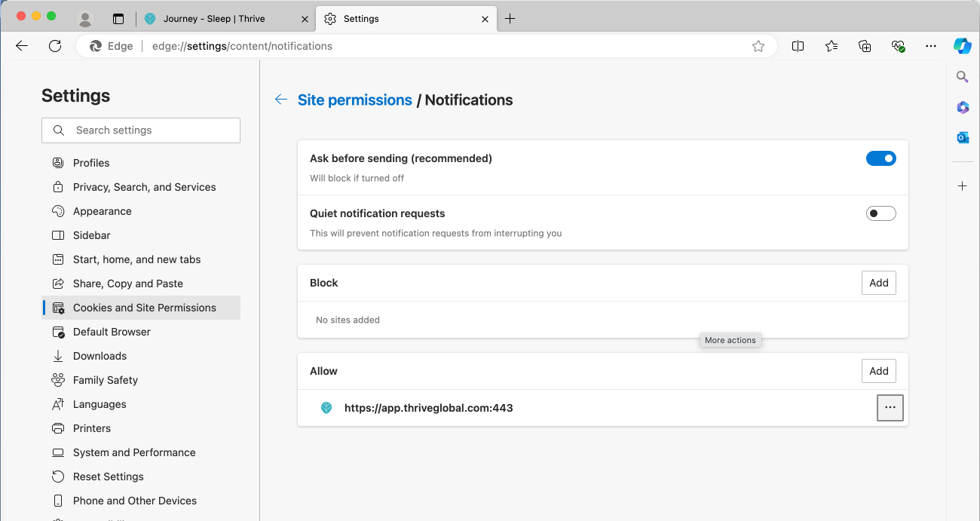Open Share, Copy and Paste settings
Screen dimensions: 980x521
click(x=141, y=283)
